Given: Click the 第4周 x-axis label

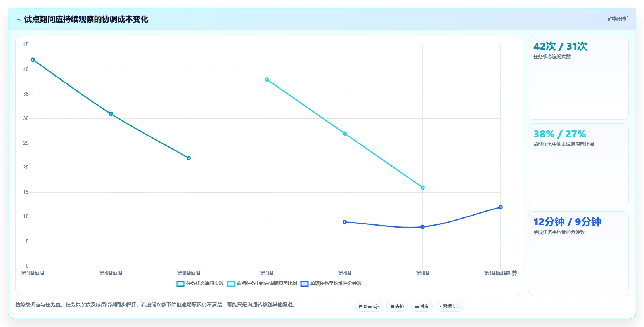Looking at the screenshot, I should click(x=345, y=273).
